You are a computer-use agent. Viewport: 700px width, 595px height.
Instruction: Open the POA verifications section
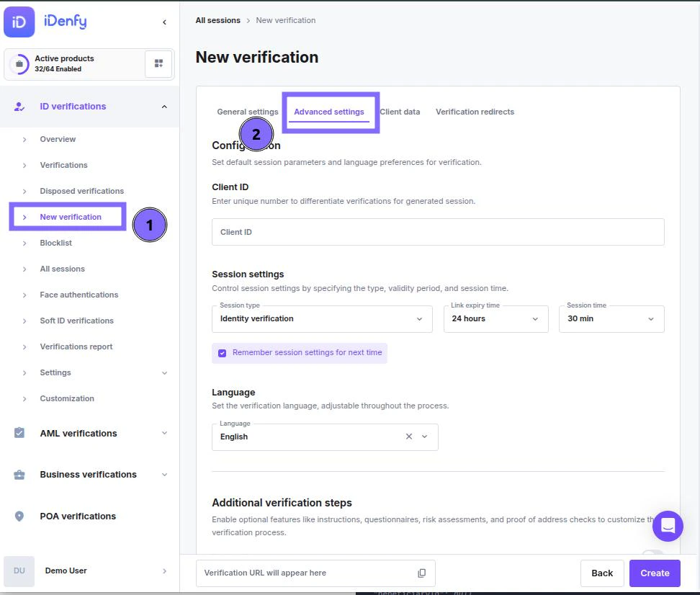[x=78, y=516]
